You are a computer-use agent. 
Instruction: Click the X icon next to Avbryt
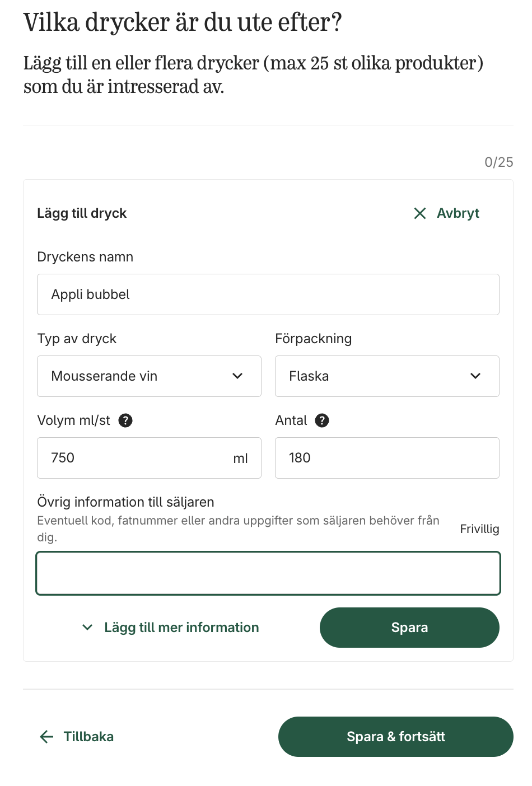[x=419, y=213]
